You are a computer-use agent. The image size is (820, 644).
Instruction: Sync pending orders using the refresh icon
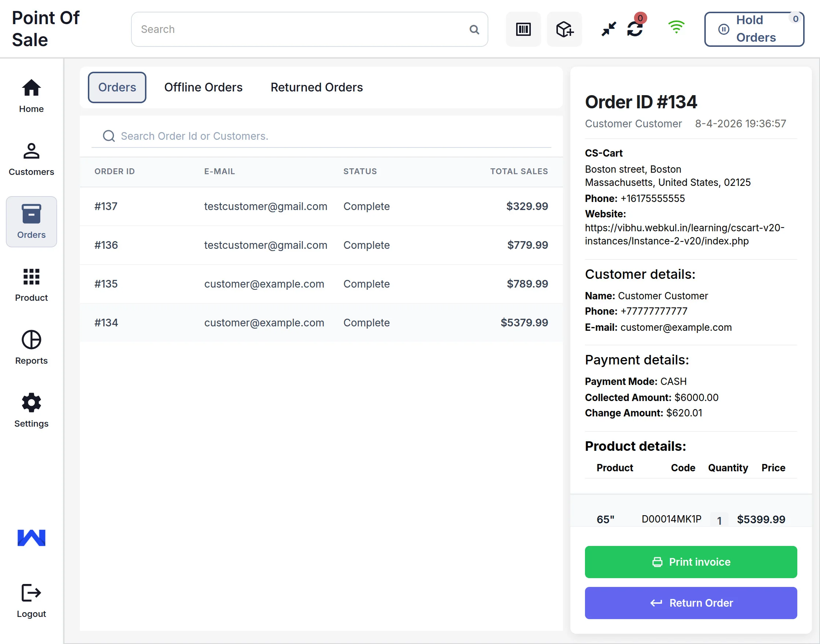635,29
